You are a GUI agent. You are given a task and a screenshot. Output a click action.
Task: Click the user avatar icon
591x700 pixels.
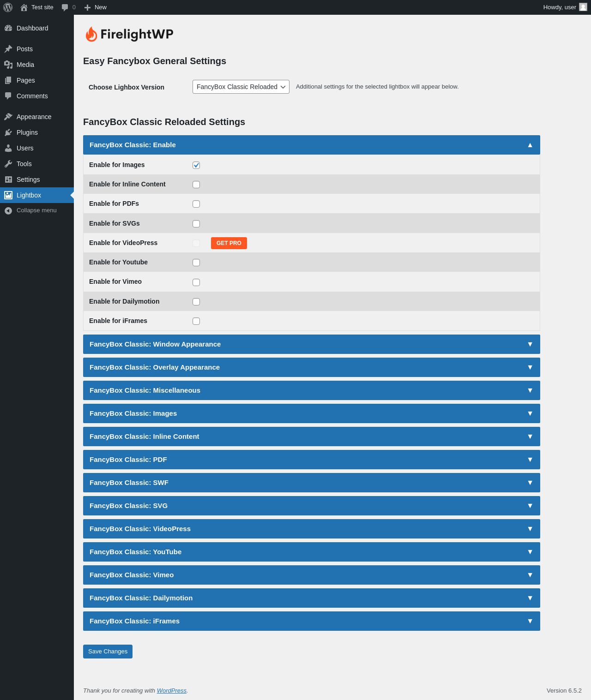pyautogui.click(x=583, y=7)
